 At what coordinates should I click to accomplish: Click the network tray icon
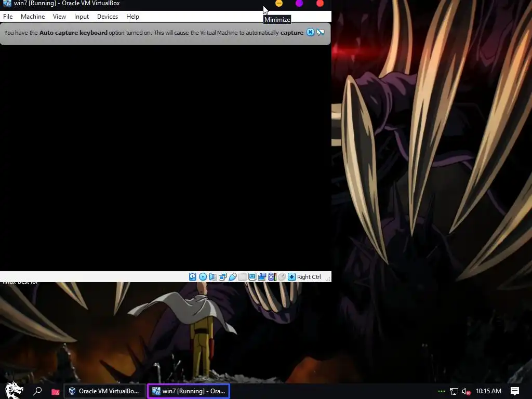click(x=454, y=392)
